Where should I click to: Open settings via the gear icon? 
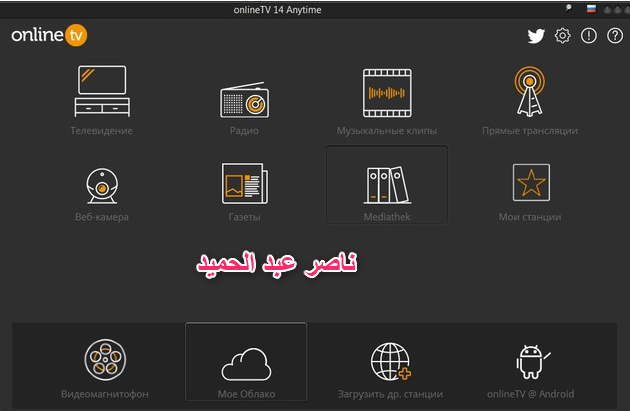[x=562, y=36]
